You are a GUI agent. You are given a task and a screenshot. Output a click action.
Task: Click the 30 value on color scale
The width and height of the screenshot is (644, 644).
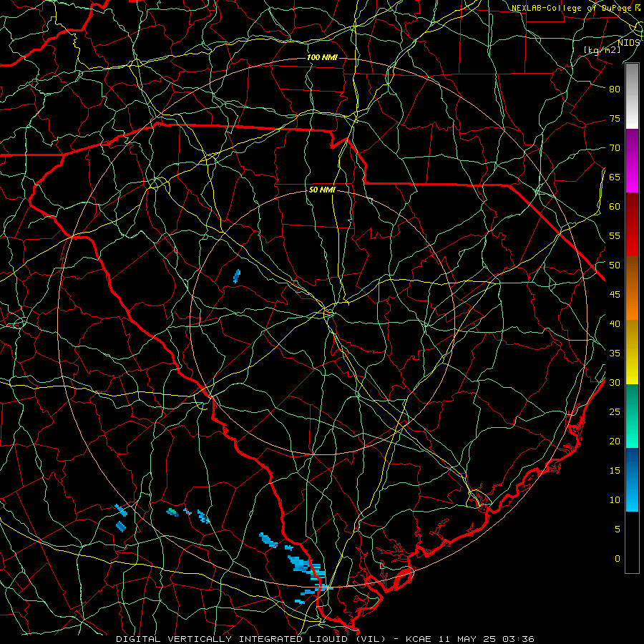pyautogui.click(x=615, y=383)
